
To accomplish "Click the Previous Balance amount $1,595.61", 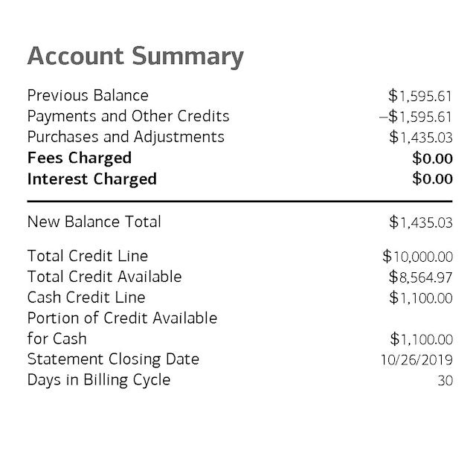I will [x=420, y=96].
